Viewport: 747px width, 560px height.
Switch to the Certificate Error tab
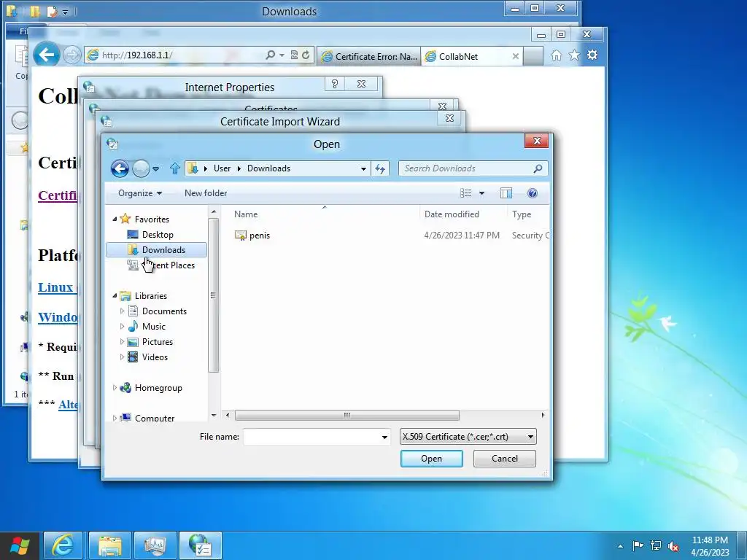pos(370,57)
